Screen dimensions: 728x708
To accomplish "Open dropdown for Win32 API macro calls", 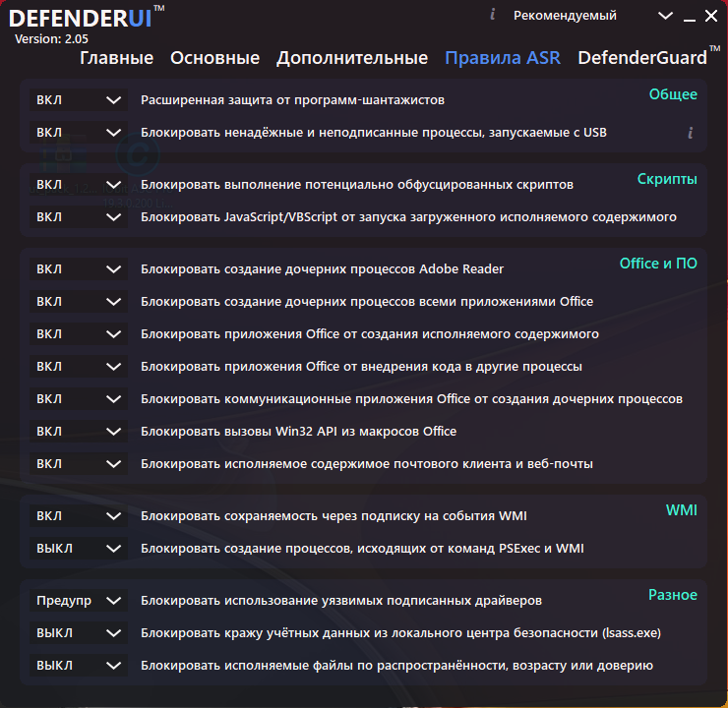I will click(x=79, y=432).
